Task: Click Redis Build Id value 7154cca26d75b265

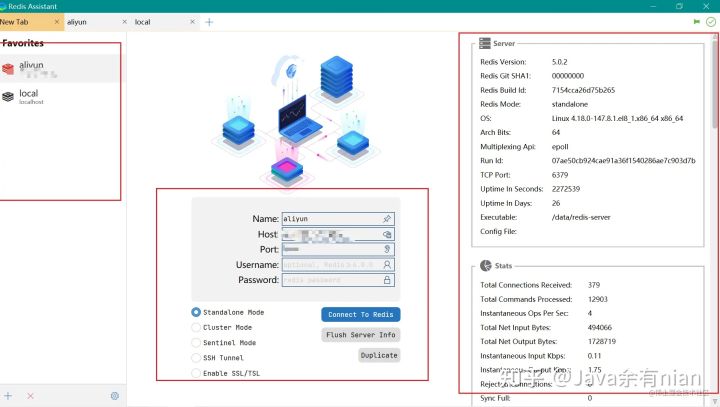Action: 583,90
